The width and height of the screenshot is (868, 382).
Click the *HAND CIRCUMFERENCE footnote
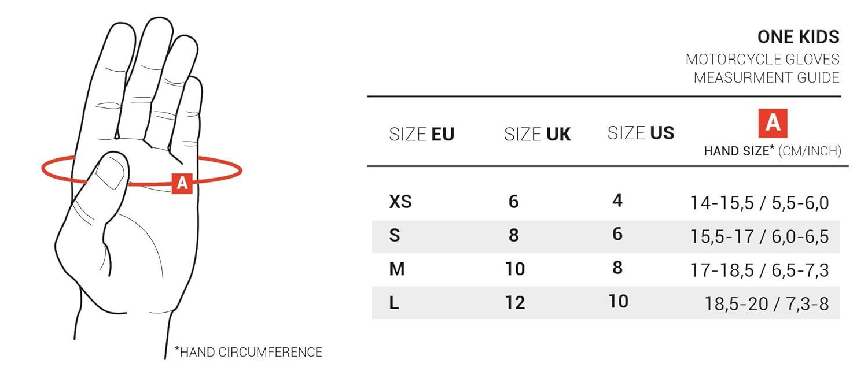point(248,351)
